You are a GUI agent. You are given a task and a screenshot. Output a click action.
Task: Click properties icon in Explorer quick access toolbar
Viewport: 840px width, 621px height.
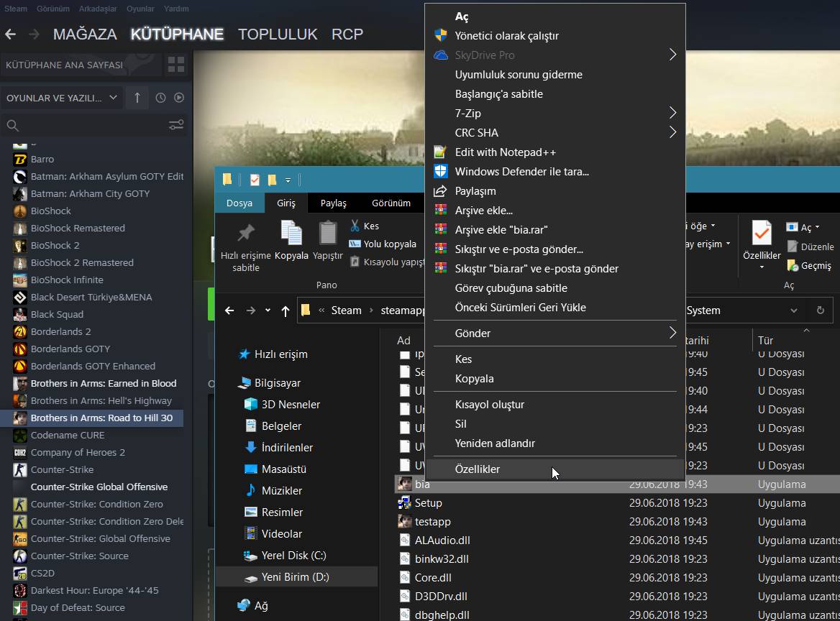[255, 180]
